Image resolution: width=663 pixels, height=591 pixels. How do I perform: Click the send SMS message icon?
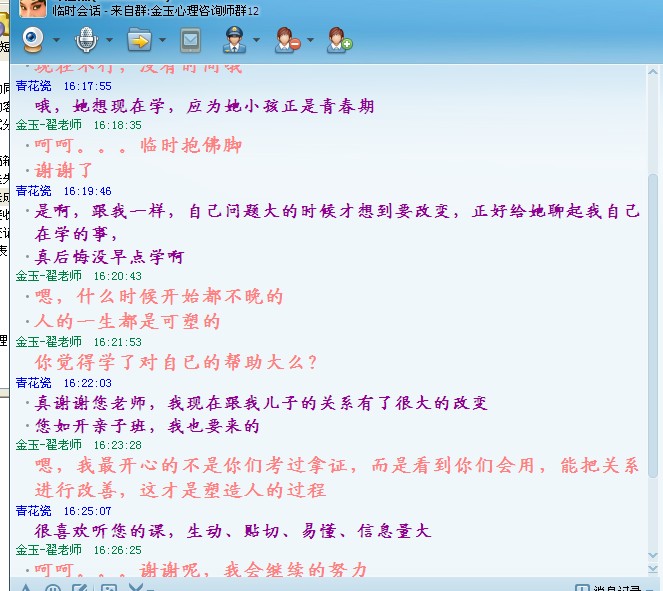click(190, 41)
